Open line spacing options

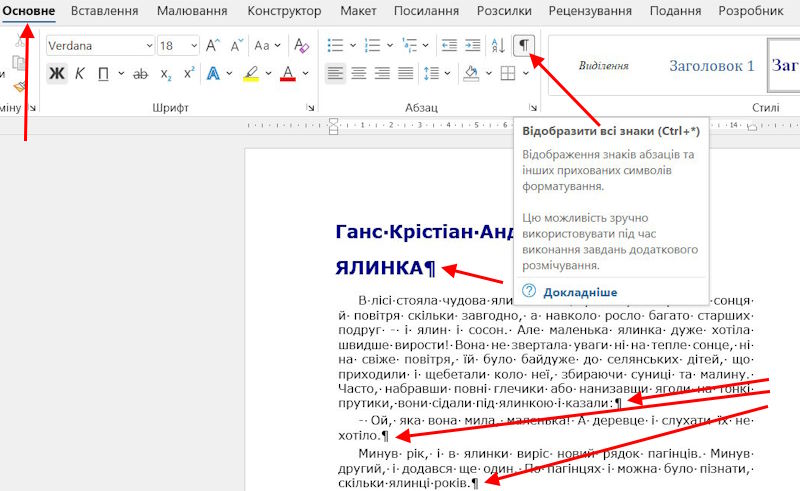pyautogui.click(x=431, y=73)
